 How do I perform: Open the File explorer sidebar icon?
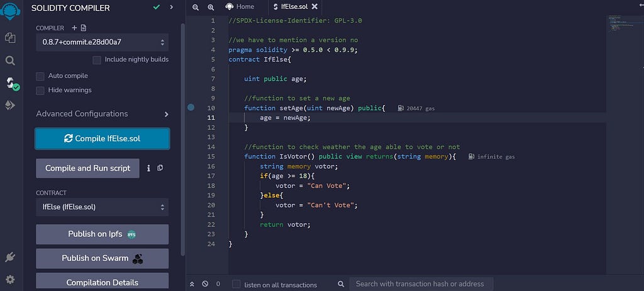[10, 38]
